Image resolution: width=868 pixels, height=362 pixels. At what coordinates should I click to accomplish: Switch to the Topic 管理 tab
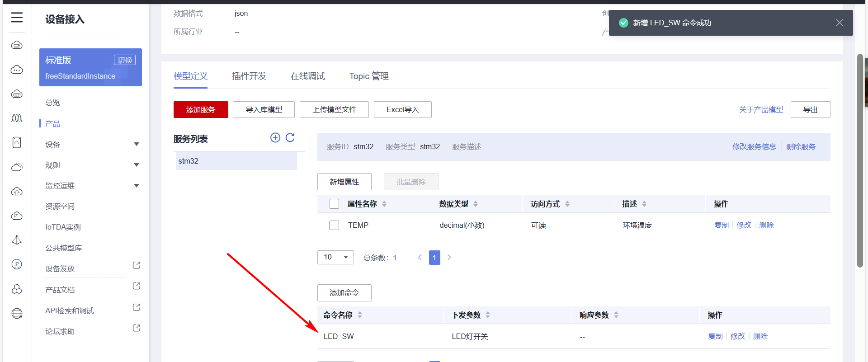tap(369, 76)
